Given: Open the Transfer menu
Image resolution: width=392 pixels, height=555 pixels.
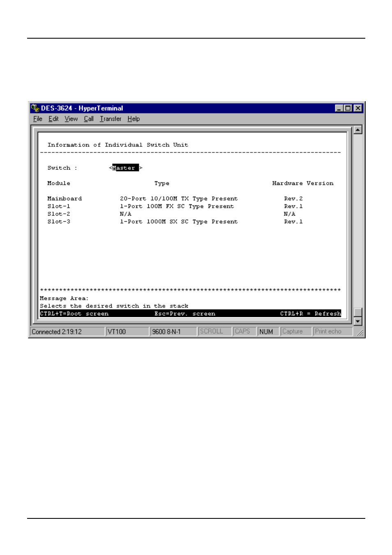Looking at the screenshot, I should point(111,119).
